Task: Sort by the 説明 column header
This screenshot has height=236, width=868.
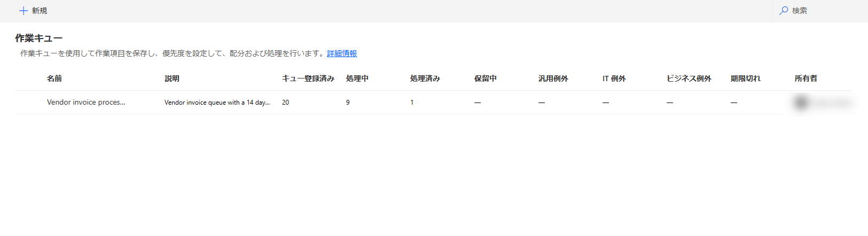Action: pyautogui.click(x=172, y=78)
